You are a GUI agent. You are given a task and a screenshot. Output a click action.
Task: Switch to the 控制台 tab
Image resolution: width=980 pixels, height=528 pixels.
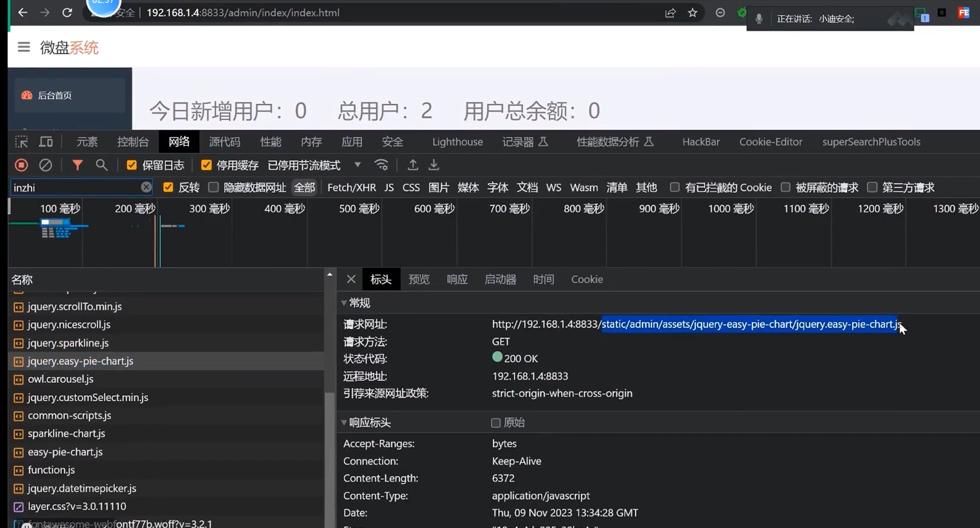coord(133,142)
